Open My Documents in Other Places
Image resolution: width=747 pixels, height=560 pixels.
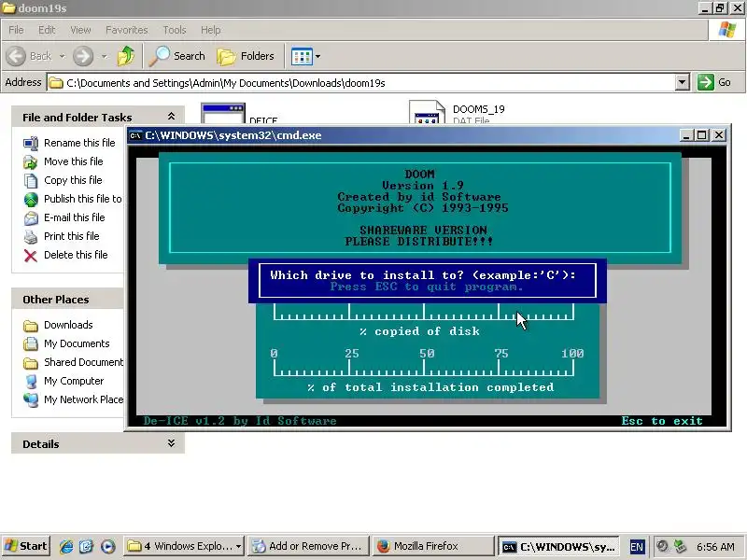click(x=77, y=343)
